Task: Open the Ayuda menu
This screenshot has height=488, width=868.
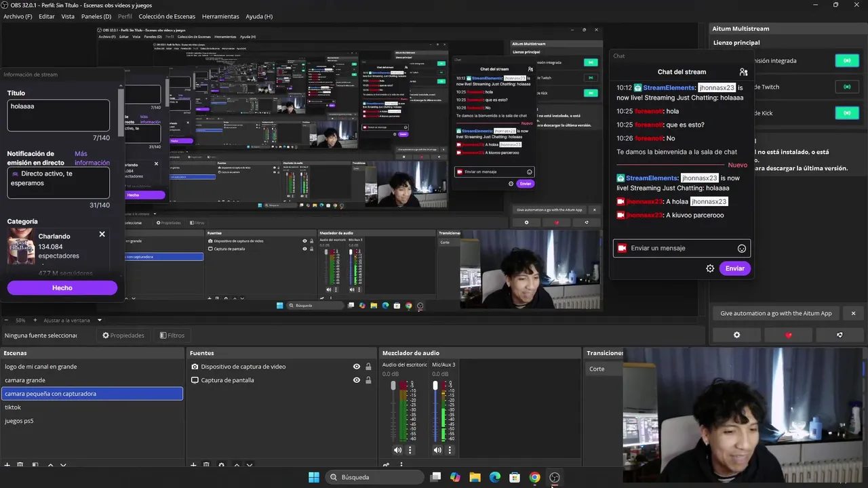Action: coord(259,16)
